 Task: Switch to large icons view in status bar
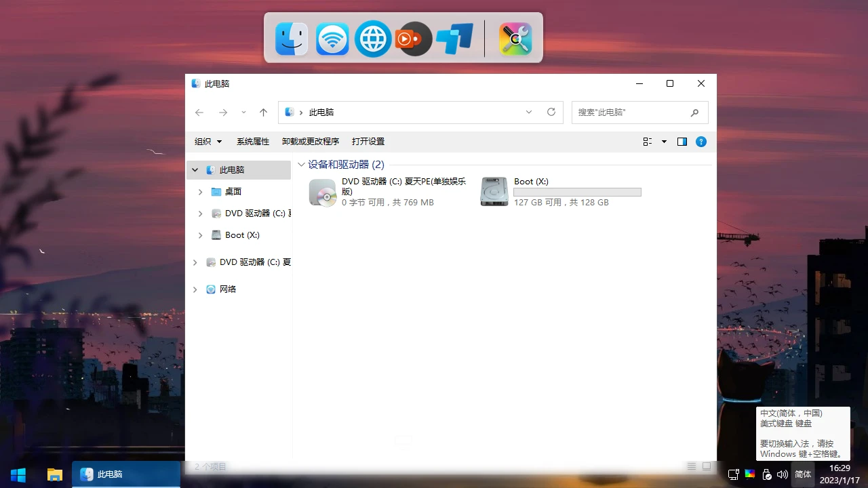707,466
